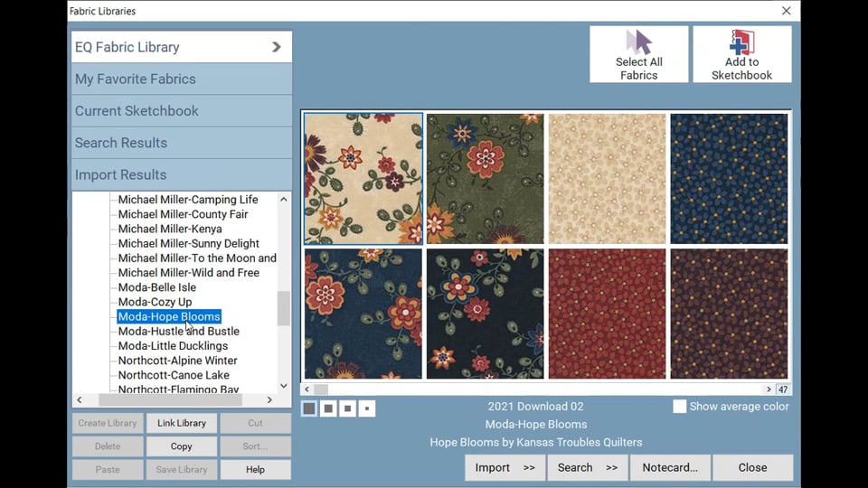868x488 pixels.
Task: Select the red petal print fabric
Action: click(x=608, y=314)
